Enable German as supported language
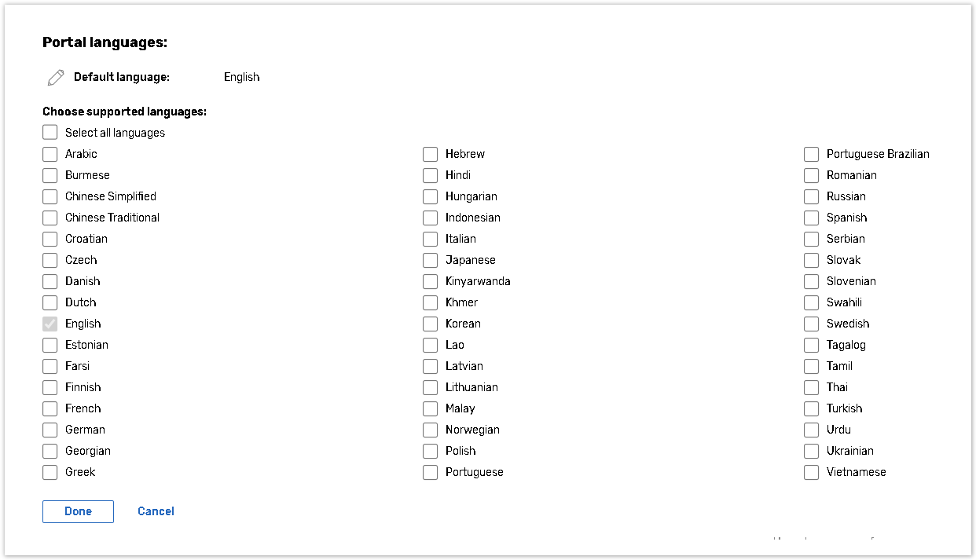The height and width of the screenshot is (560, 976). (50, 430)
